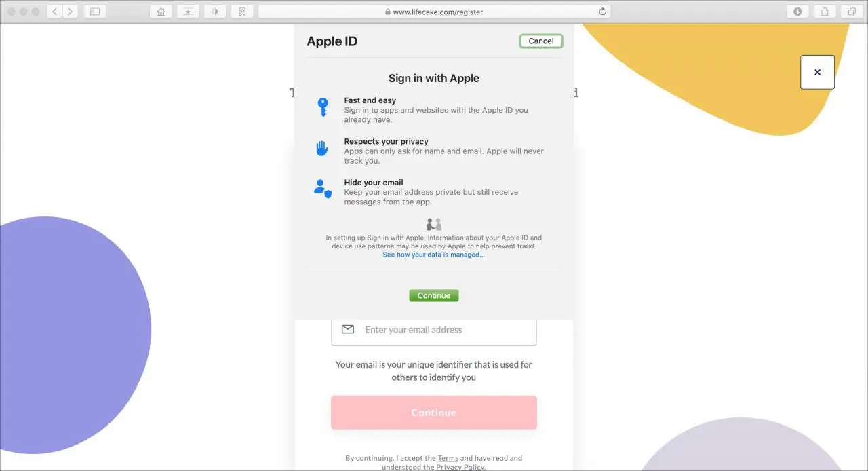
Task: Click the Safari back arrow
Action: click(55, 12)
